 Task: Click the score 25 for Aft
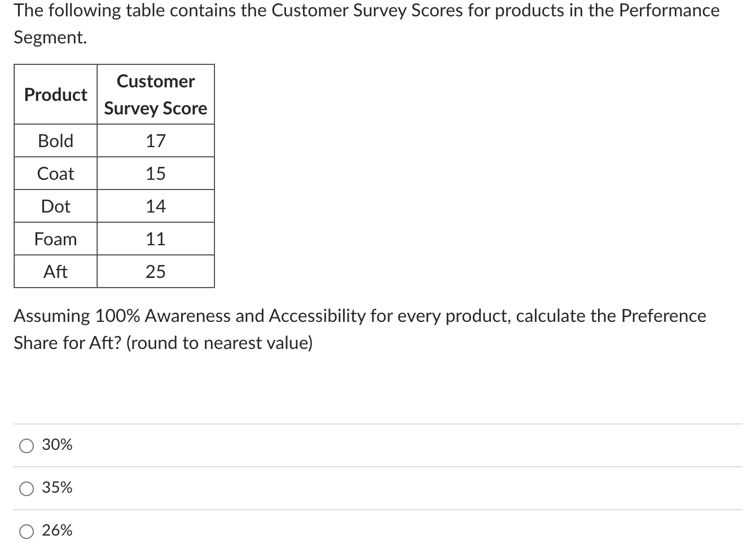click(x=155, y=271)
